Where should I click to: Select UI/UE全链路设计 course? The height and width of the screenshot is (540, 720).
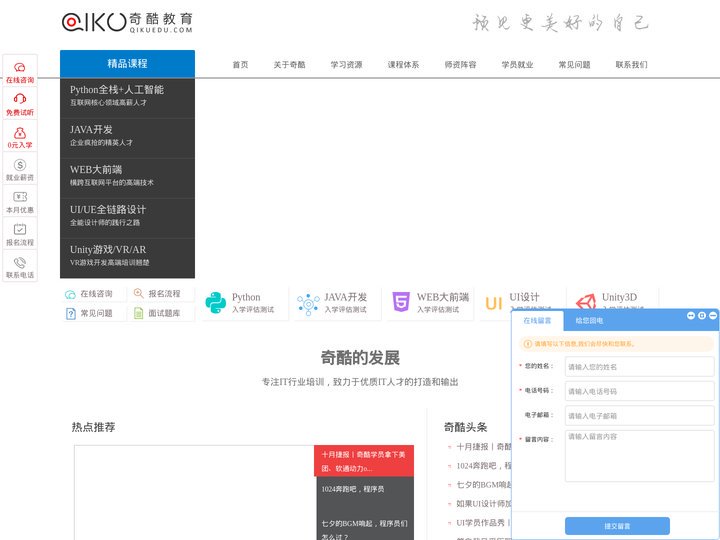click(x=127, y=218)
